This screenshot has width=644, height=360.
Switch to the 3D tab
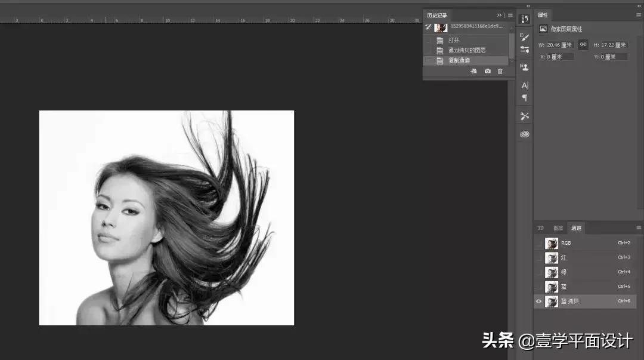pyautogui.click(x=541, y=228)
